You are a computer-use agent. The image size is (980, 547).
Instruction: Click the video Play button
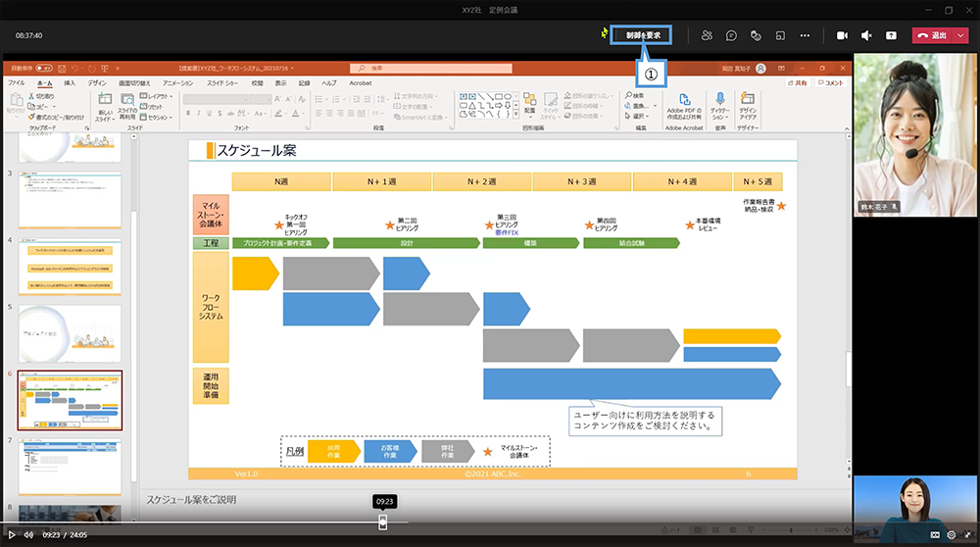point(11,535)
